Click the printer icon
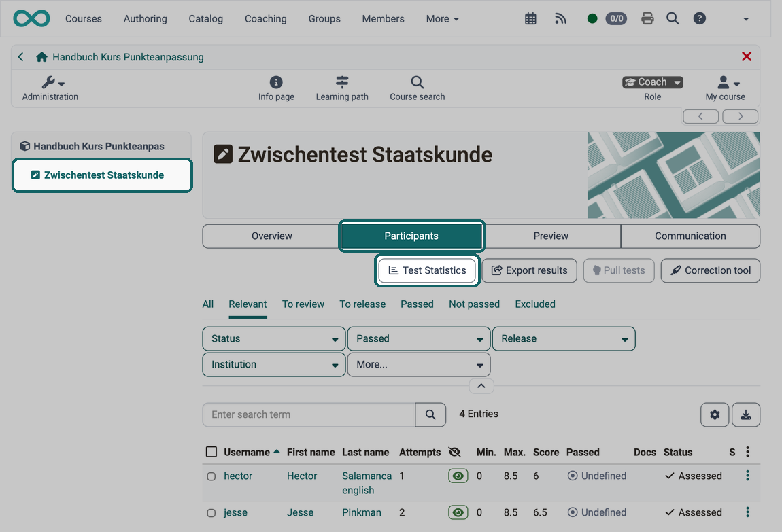Screen dimensions: 782x532 point(647,19)
